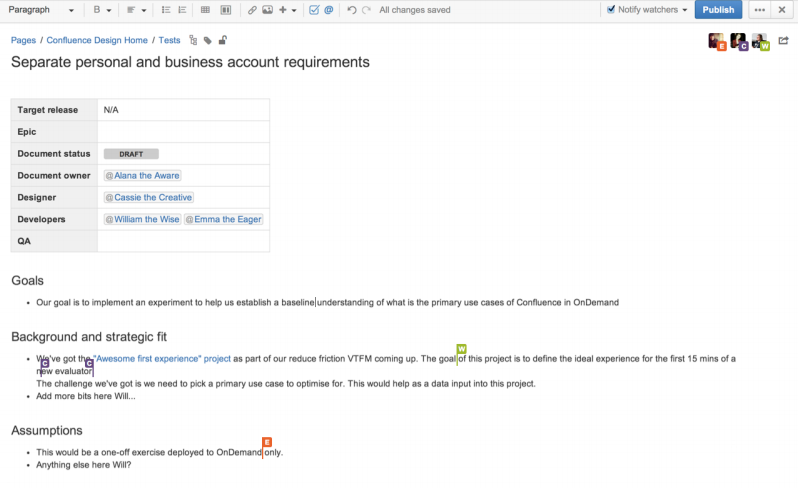Screen dimensions: 798x488
Task: Toggle the Notify watchers checkbox
Action: [611, 9]
